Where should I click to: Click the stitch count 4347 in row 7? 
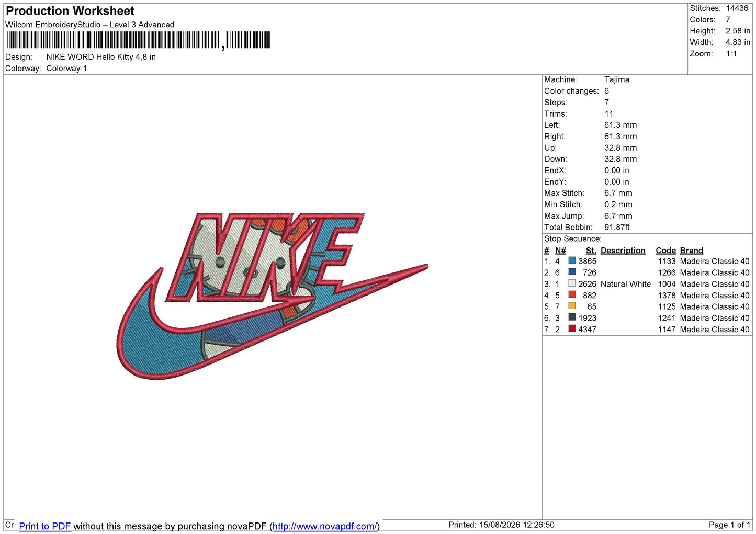[587, 330]
